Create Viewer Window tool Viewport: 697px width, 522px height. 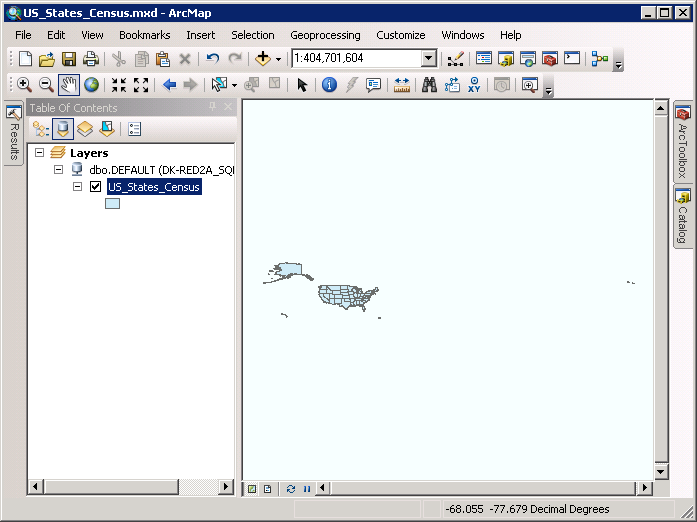click(x=529, y=84)
